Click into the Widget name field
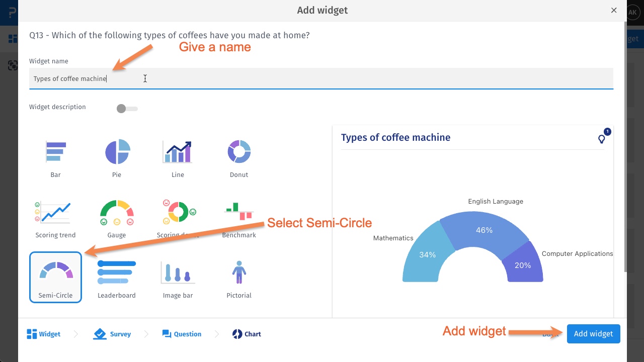644x362 pixels. 321,78
